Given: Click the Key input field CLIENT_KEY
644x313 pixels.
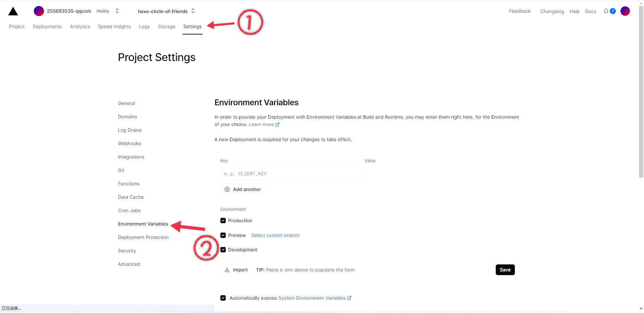Looking at the screenshot, I should 290,174.
